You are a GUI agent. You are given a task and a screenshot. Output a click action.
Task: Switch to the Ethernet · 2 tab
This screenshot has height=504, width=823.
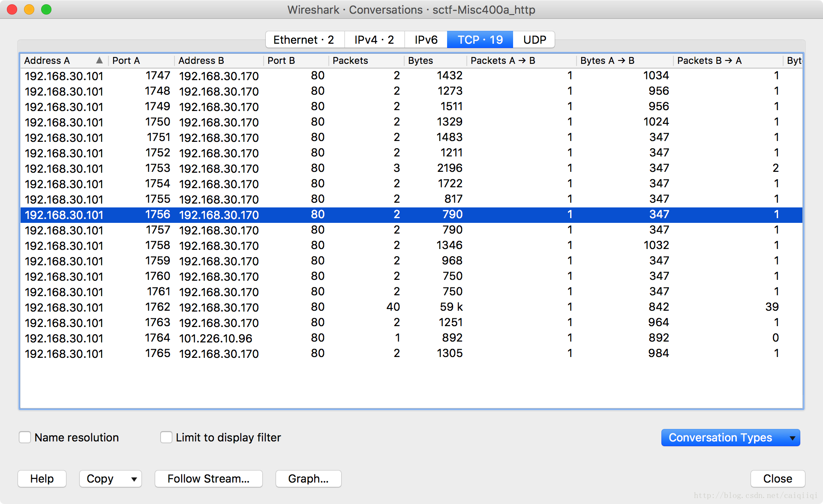(304, 40)
